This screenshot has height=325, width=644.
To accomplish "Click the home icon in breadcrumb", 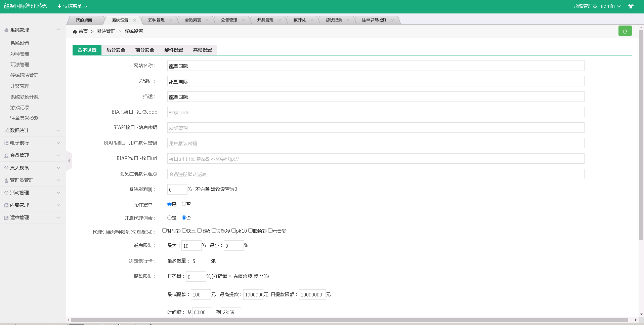I will 75,32.
